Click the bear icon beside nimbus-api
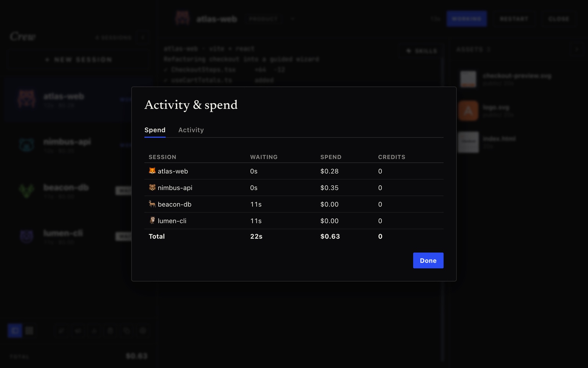 [x=152, y=187]
